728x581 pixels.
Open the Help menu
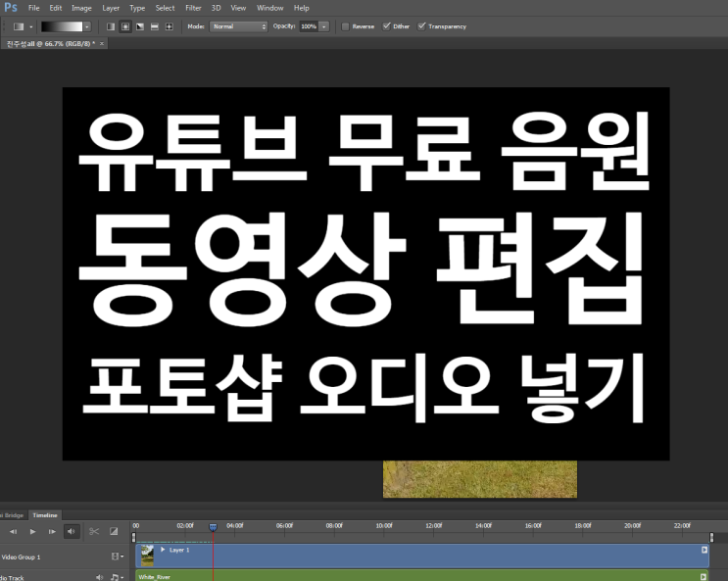(302, 8)
